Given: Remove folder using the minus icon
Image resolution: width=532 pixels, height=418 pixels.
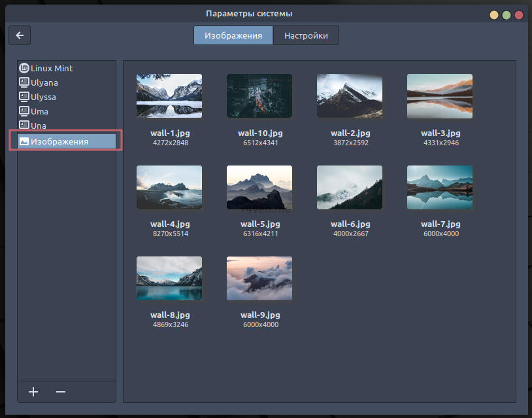Looking at the screenshot, I should pos(61,392).
